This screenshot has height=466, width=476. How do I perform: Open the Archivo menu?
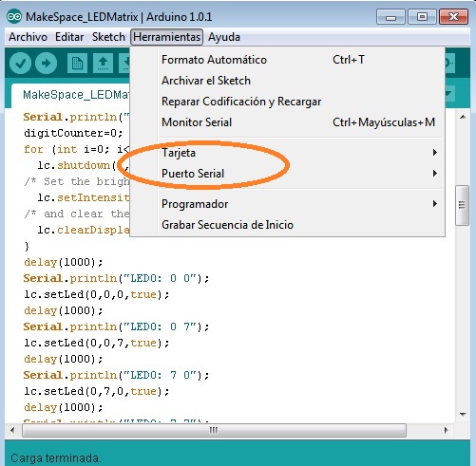[28, 37]
